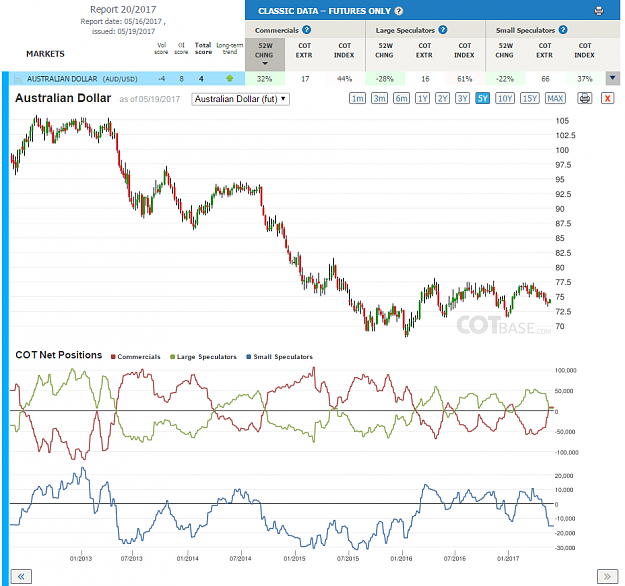
Task: Open help for Commercials column group
Action: click(306, 30)
